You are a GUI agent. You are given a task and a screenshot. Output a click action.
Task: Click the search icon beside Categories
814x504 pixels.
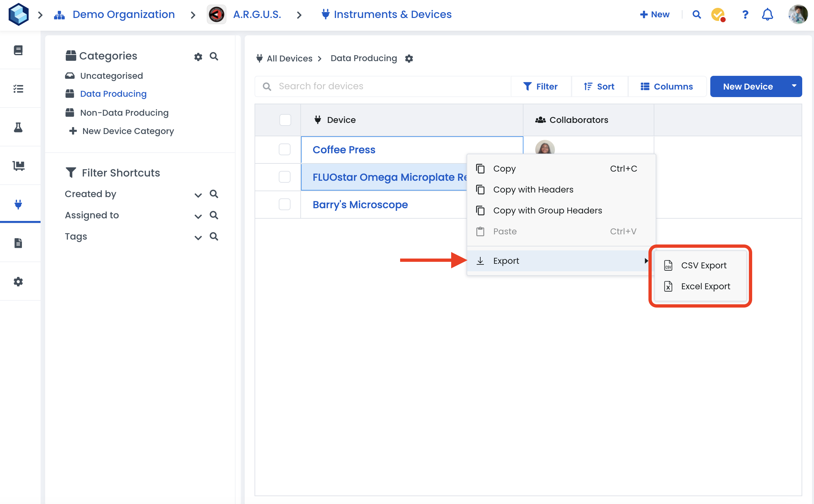pos(214,56)
